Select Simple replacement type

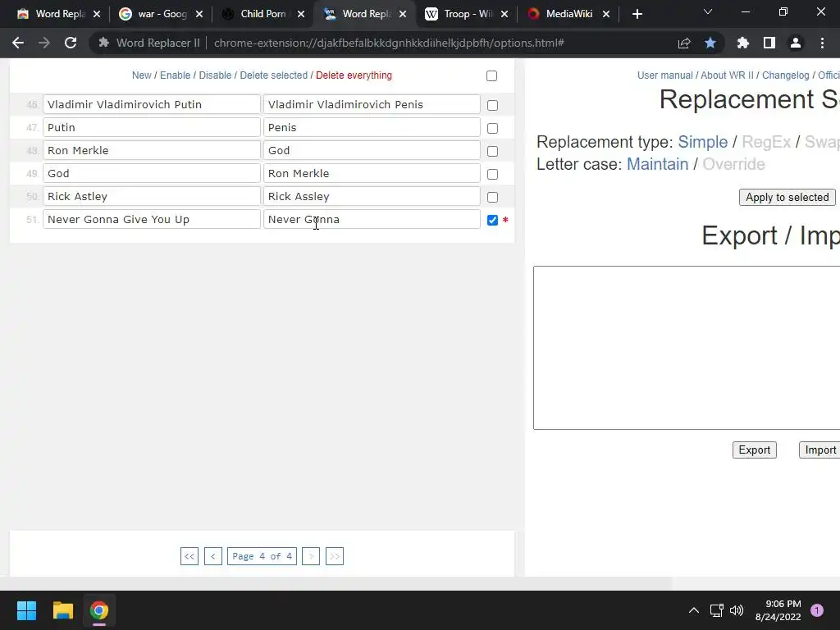pos(702,142)
